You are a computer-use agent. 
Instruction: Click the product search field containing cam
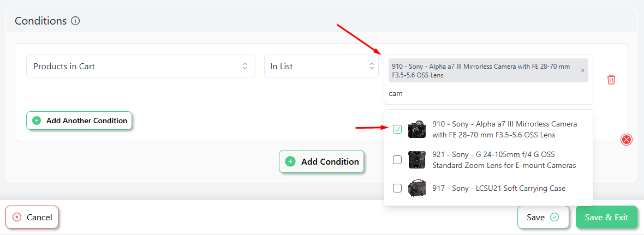point(488,93)
